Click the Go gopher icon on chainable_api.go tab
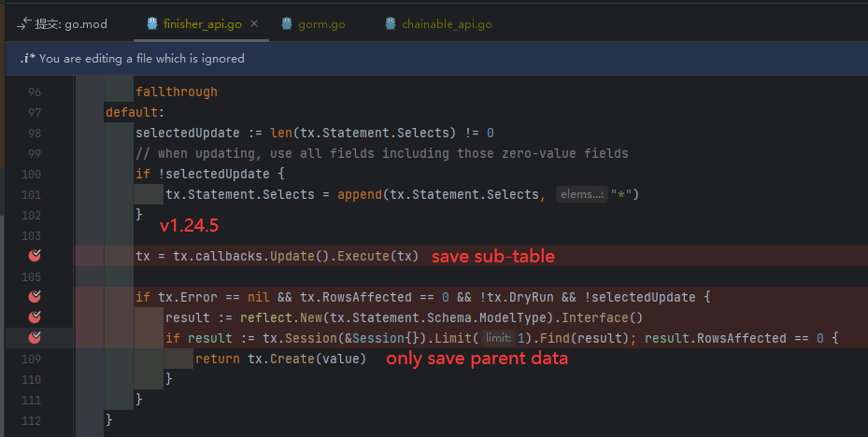The height and width of the screenshot is (437, 868). point(391,23)
